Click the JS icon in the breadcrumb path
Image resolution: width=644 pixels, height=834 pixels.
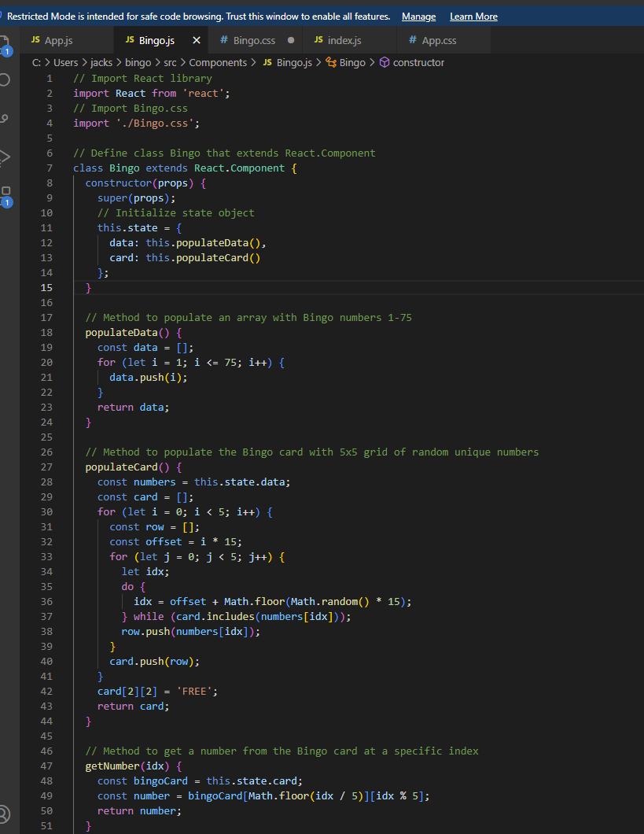coord(268,62)
